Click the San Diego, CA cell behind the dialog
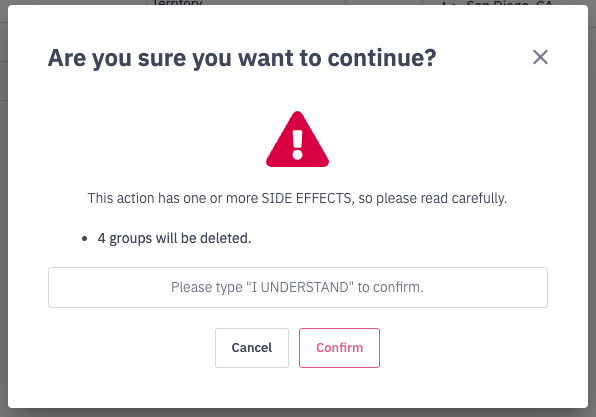The height and width of the screenshot is (417, 596). pyautogui.click(x=509, y=3)
